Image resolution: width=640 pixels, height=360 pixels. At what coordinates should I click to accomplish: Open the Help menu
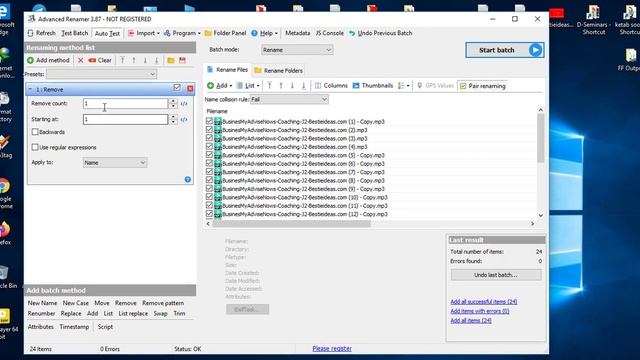click(264, 33)
